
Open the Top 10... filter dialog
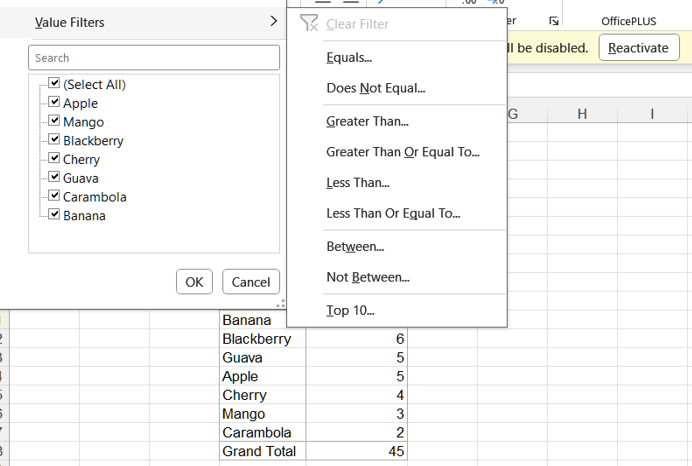350,311
